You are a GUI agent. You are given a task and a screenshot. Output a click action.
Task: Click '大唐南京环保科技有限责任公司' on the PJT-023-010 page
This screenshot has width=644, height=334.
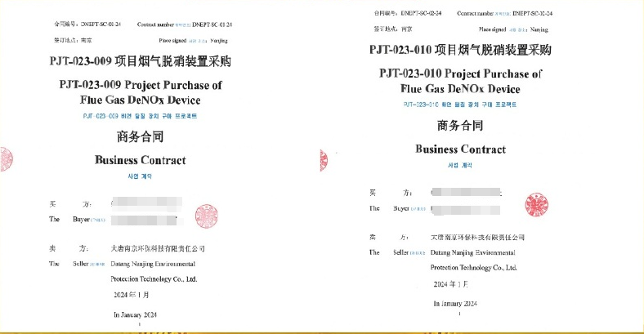pyautogui.click(x=477, y=238)
